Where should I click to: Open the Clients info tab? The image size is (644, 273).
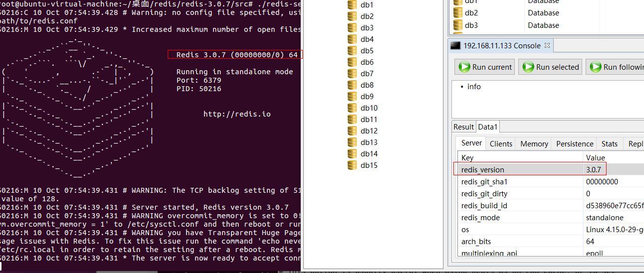[501, 143]
